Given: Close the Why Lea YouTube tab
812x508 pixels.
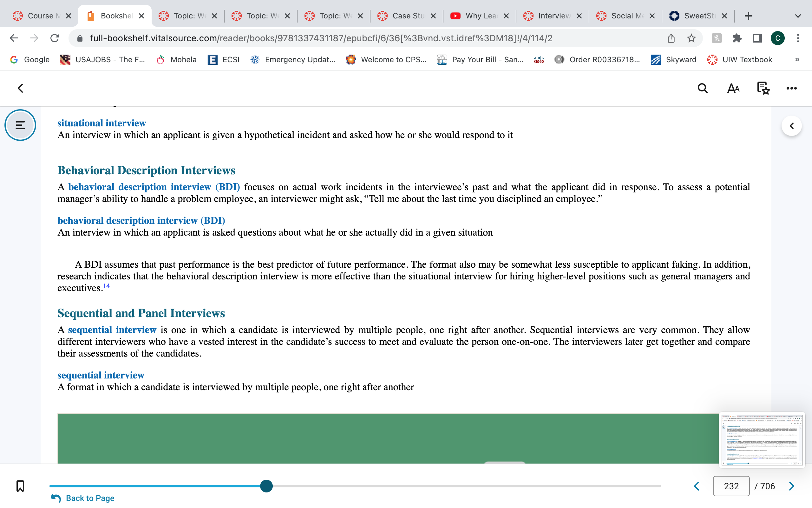Looking at the screenshot, I should tap(506, 16).
